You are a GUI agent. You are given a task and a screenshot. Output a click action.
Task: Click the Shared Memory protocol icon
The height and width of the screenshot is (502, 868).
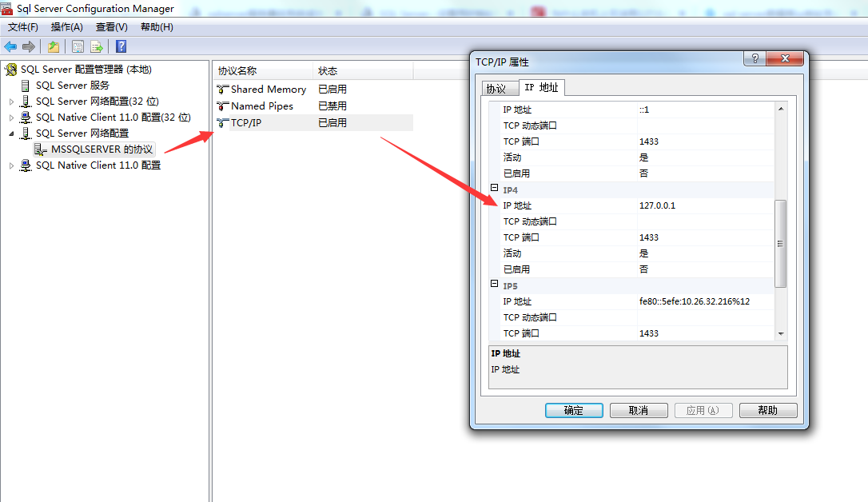[222, 89]
